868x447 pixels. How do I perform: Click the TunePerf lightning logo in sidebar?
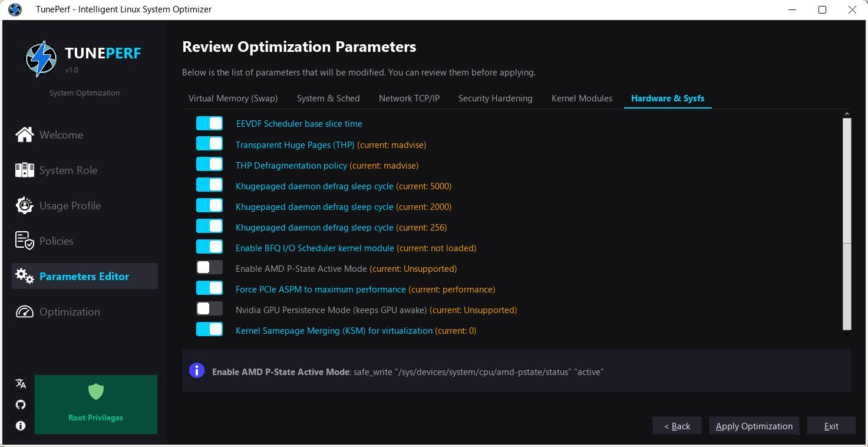[41, 59]
